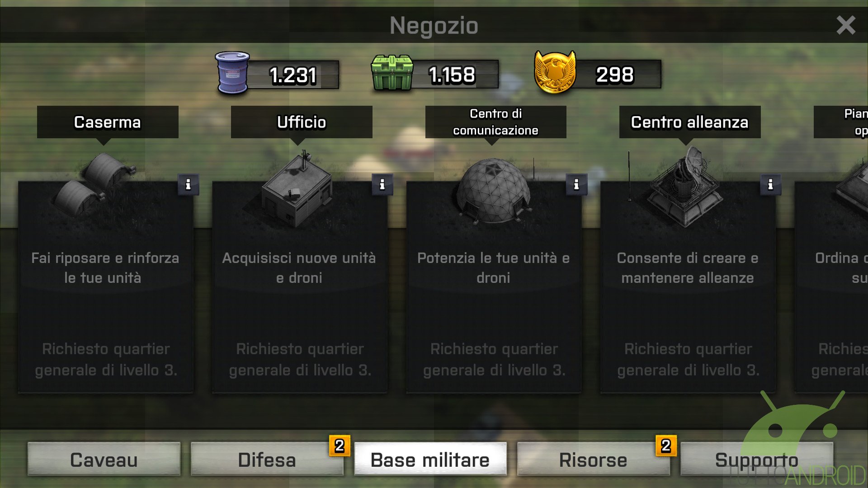
Task: Tap the Caserma title label
Action: click(108, 122)
